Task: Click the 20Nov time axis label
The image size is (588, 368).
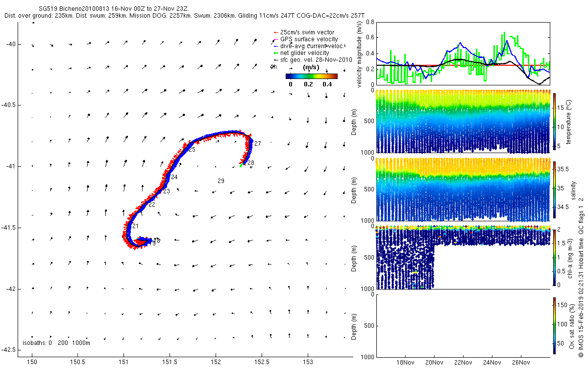Action: pyautogui.click(x=434, y=363)
